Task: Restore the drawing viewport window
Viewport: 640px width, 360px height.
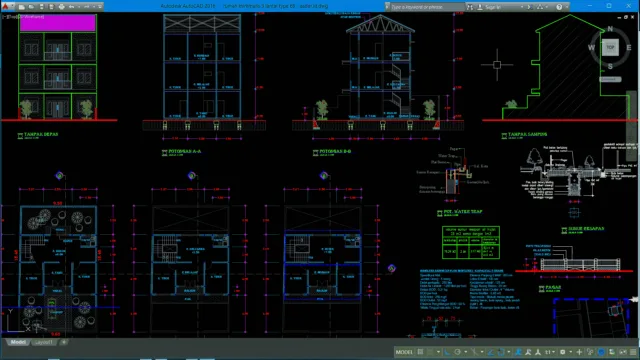Action: [626, 17]
